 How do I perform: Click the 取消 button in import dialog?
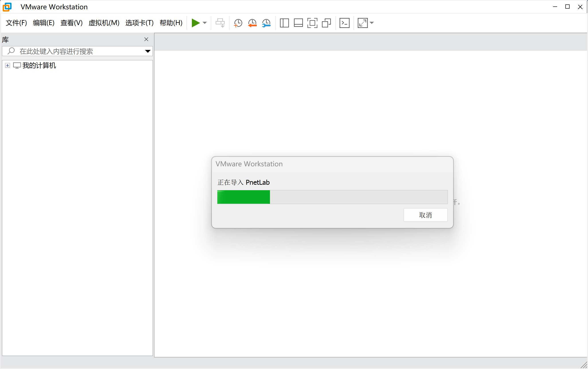pos(425,215)
